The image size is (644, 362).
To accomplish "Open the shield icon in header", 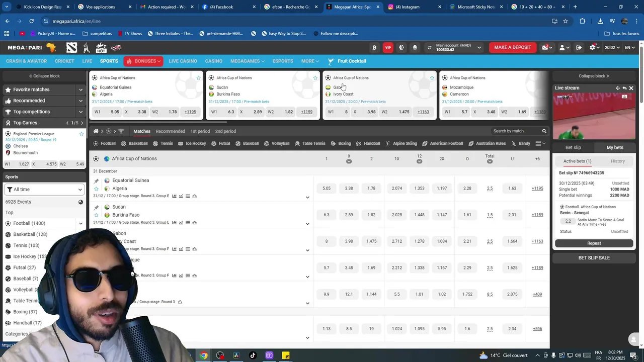I will click(x=401, y=48).
